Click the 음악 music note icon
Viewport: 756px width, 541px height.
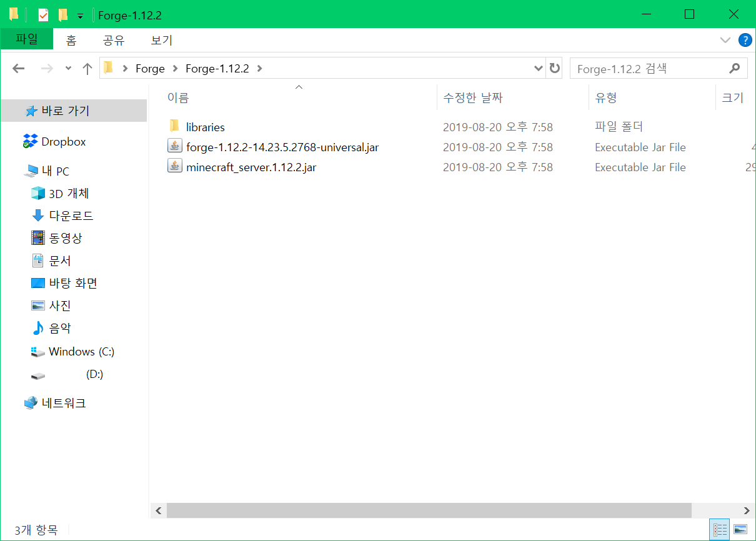pyautogui.click(x=38, y=328)
